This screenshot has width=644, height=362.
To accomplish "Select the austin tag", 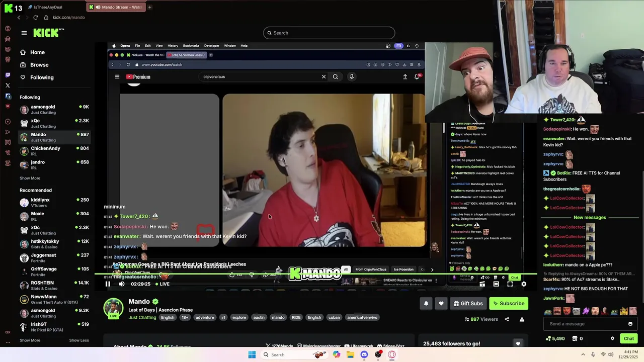I will click(x=259, y=317).
